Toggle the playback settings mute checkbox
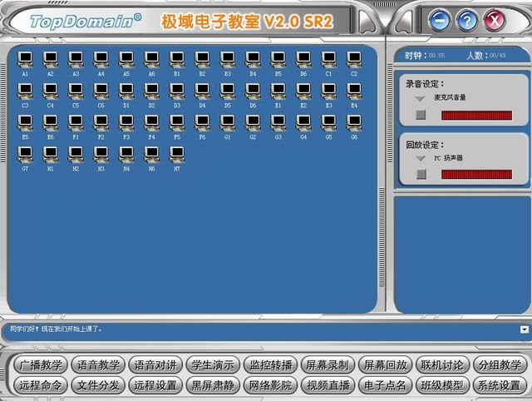This screenshot has height=401, width=532. pyautogui.click(x=421, y=174)
